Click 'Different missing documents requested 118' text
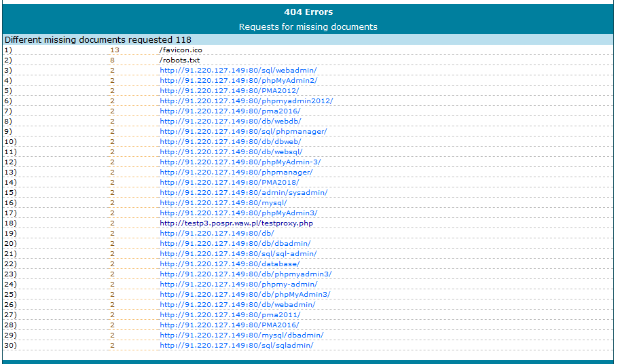 coord(98,40)
